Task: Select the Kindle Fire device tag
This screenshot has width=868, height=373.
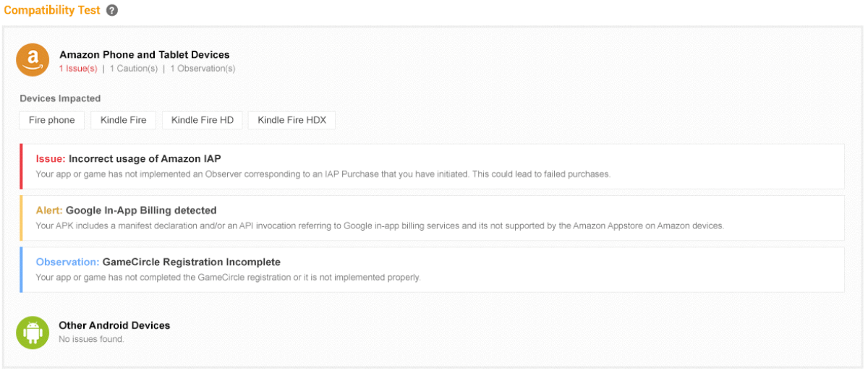Action: pos(123,120)
